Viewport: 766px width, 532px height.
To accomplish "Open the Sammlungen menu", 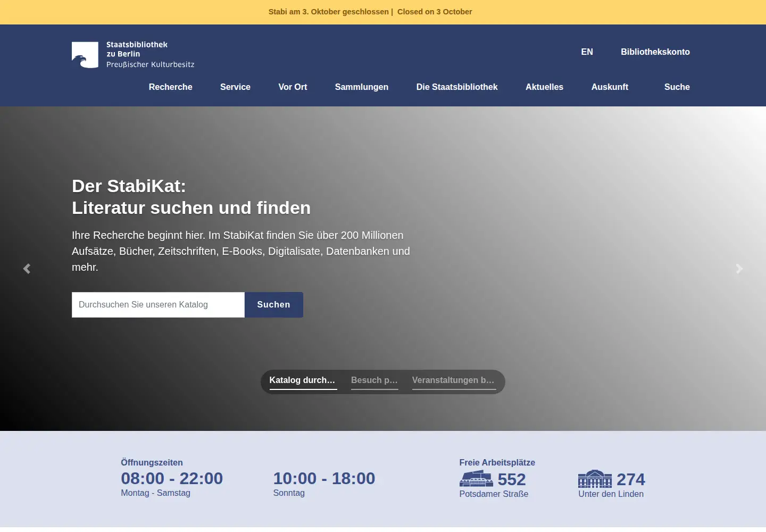I will point(362,87).
